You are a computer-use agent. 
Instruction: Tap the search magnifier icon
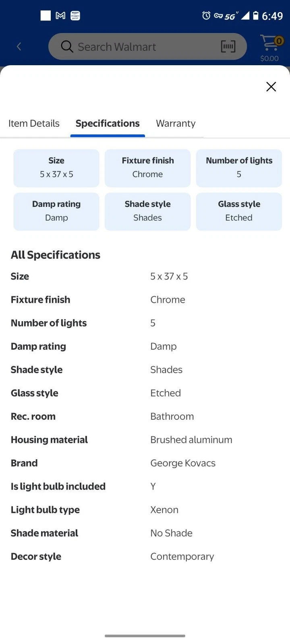coord(67,47)
